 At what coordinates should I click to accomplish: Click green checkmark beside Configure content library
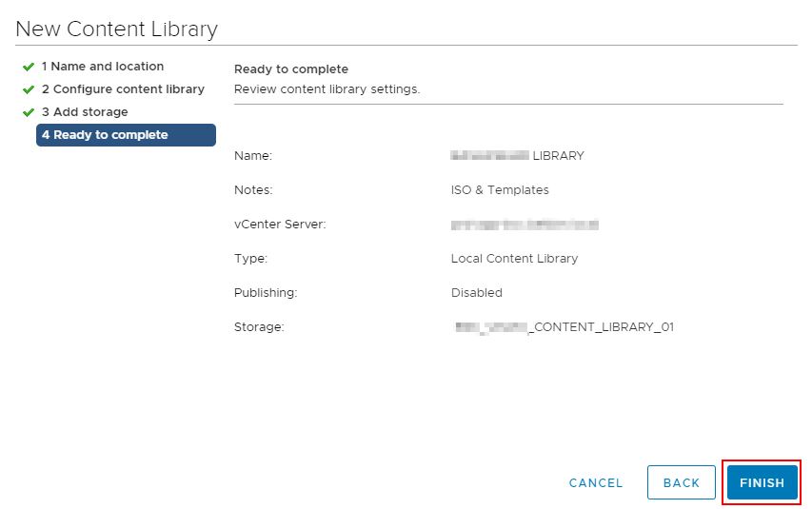point(29,89)
